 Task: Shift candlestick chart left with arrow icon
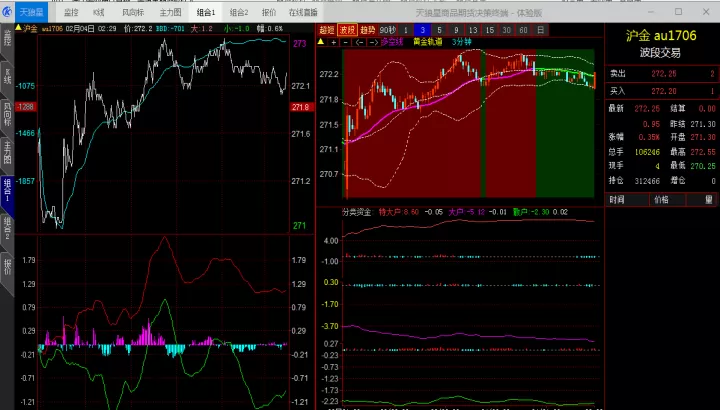pyautogui.click(x=360, y=42)
